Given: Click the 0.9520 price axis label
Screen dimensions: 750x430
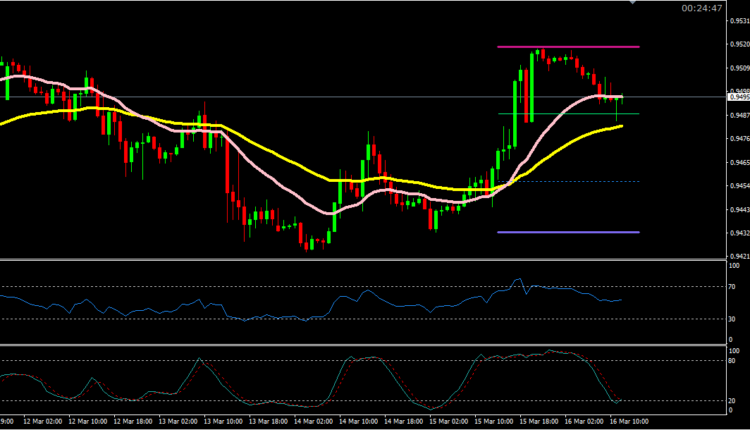Looking at the screenshot, I should 736,44.
